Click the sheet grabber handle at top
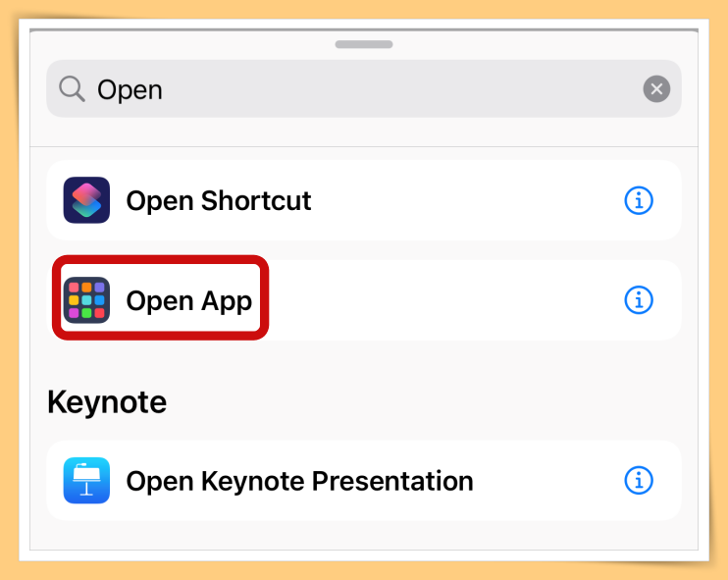Screen dimensions: 728x580 tap(364, 44)
